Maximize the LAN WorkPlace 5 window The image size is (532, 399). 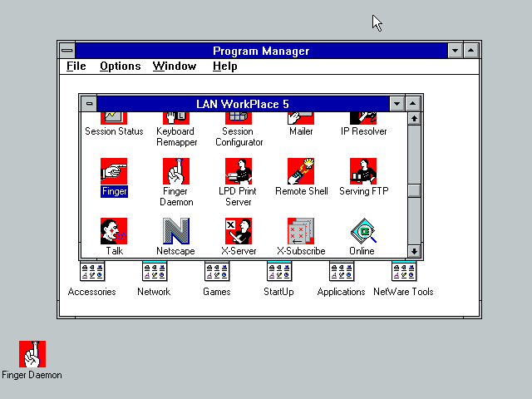412,104
